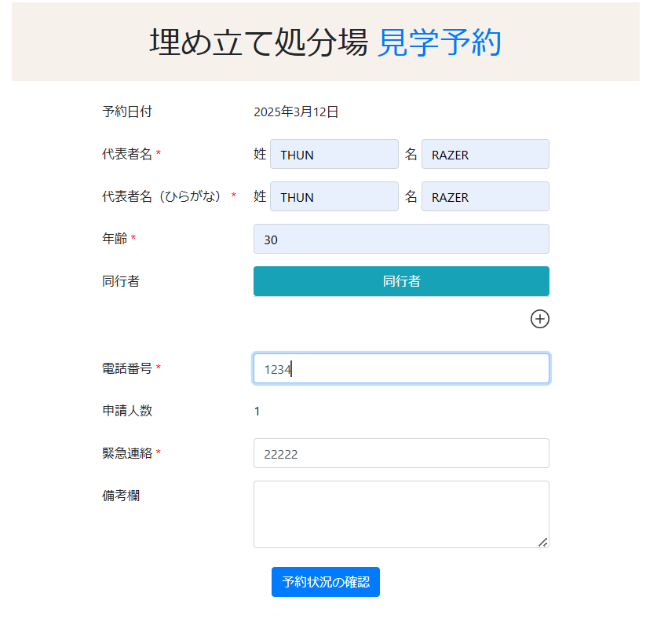Screen dimensions: 668x644
Task: Focus the 代表者名 名 input field
Action: click(485, 155)
